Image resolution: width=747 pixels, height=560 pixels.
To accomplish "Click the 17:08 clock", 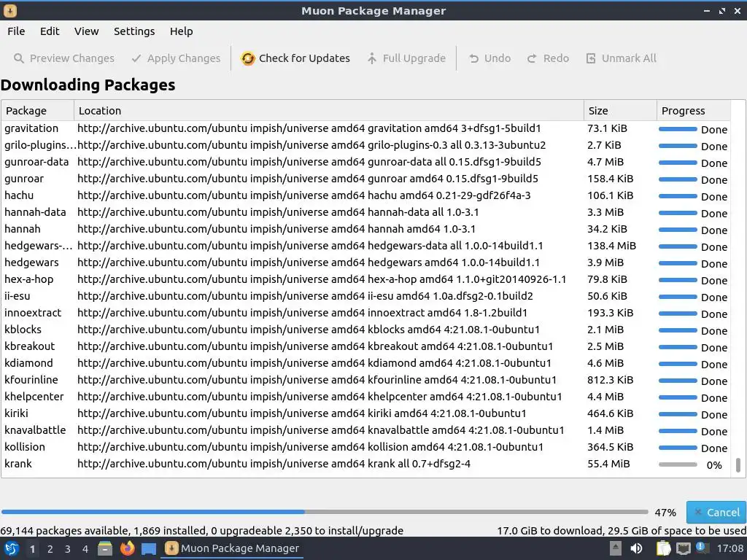I will (729, 548).
